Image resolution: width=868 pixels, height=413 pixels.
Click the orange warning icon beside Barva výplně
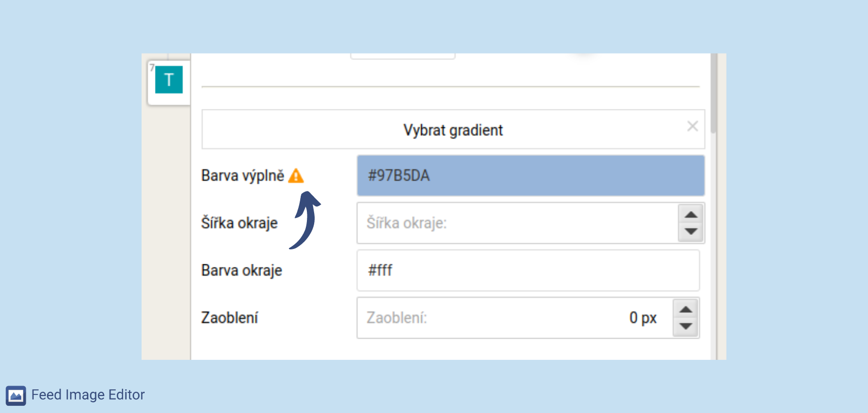(x=296, y=176)
